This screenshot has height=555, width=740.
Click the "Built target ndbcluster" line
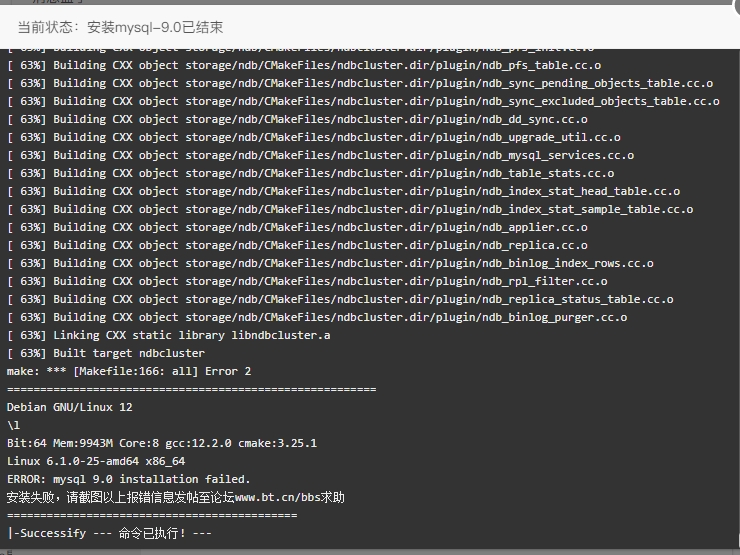(x=106, y=353)
